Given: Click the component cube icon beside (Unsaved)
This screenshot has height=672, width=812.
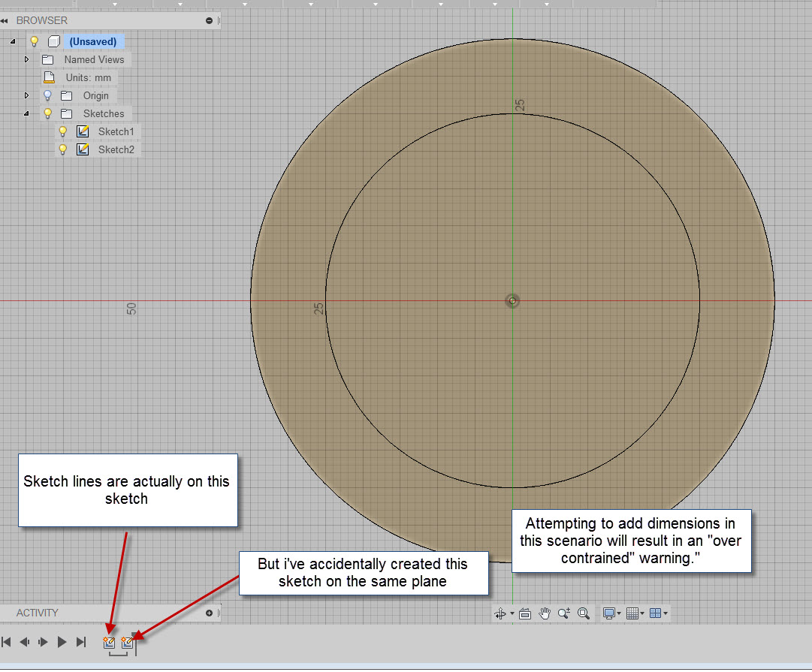Looking at the screenshot, I should [54, 41].
